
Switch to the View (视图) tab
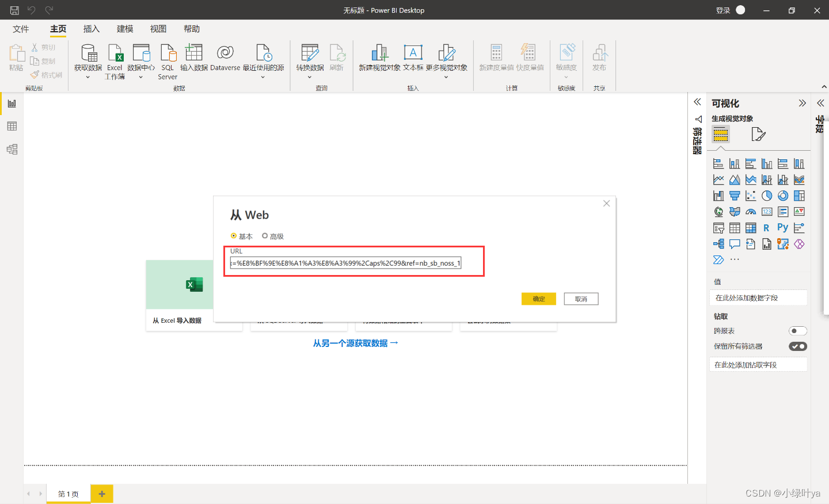(x=158, y=29)
